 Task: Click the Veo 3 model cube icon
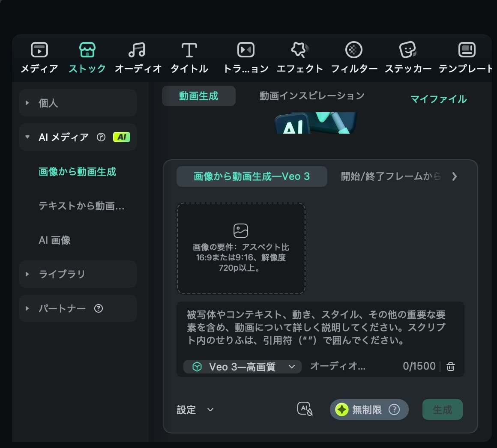(x=197, y=367)
